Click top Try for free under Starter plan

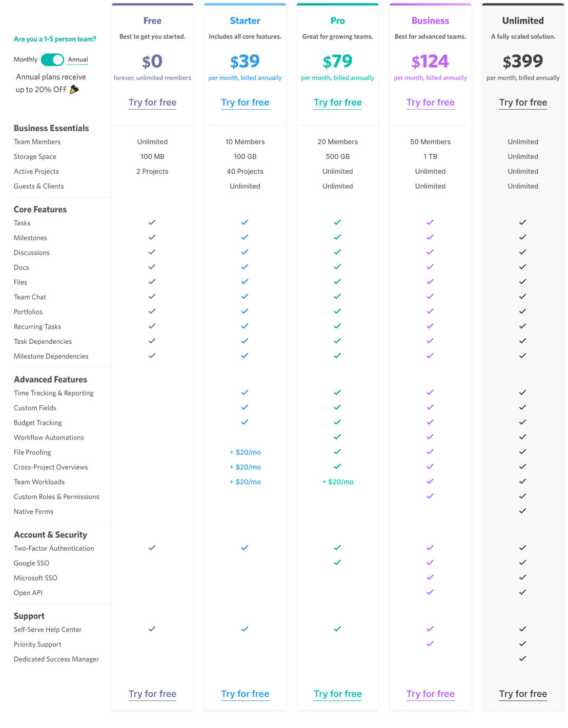245,102
